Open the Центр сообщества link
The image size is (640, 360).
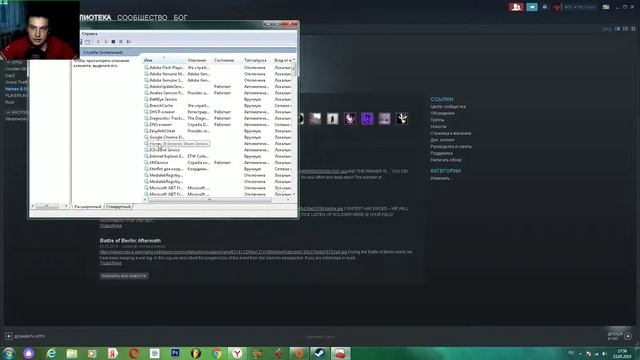[x=448, y=107]
